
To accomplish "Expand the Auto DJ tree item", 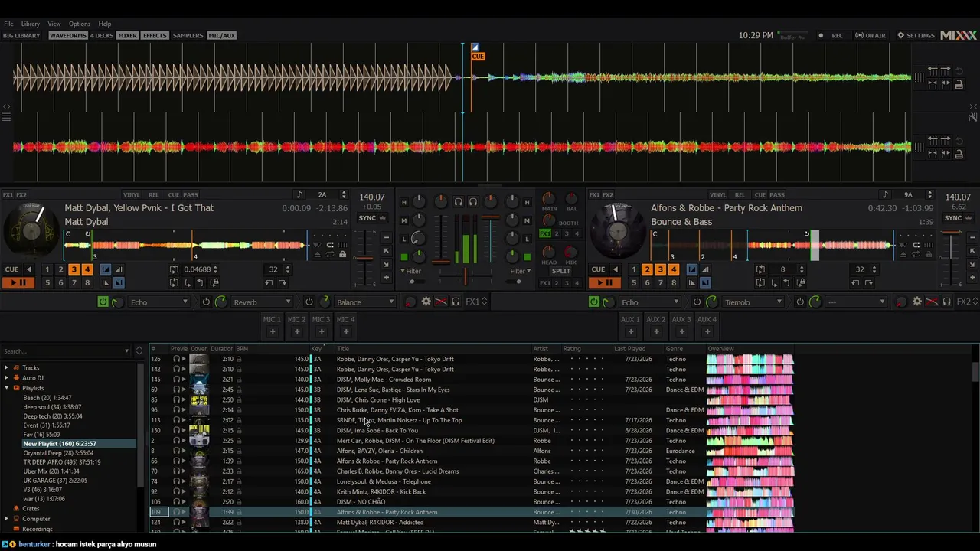I will click(x=7, y=378).
